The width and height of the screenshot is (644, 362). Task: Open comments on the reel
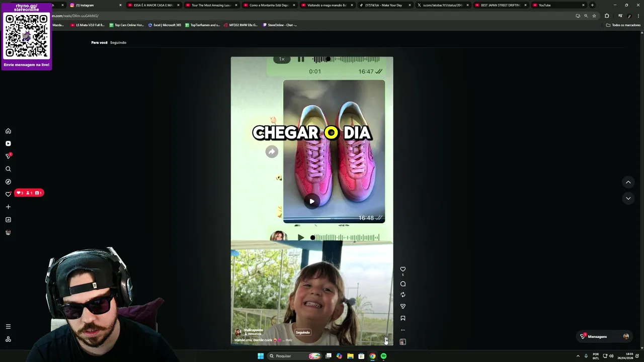403,284
